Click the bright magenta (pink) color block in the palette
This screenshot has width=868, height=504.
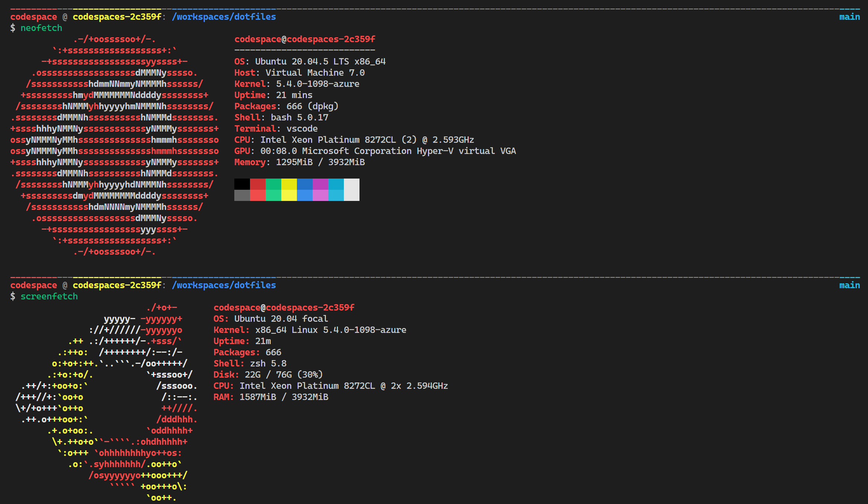pos(320,195)
